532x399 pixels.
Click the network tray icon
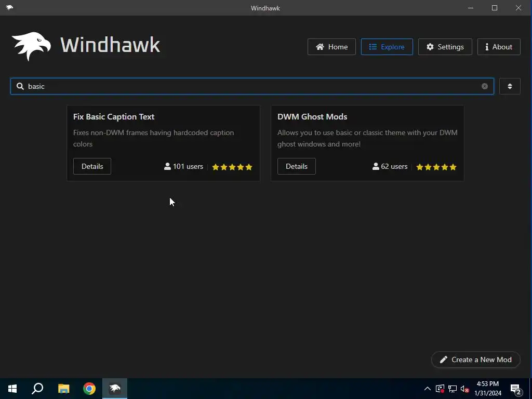[x=453, y=389]
